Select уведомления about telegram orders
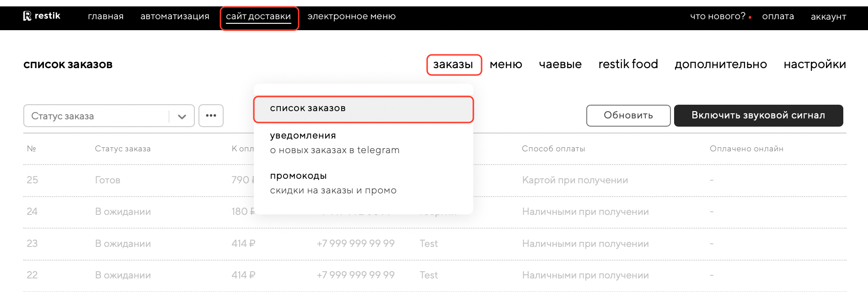868x299 pixels. pos(334,143)
